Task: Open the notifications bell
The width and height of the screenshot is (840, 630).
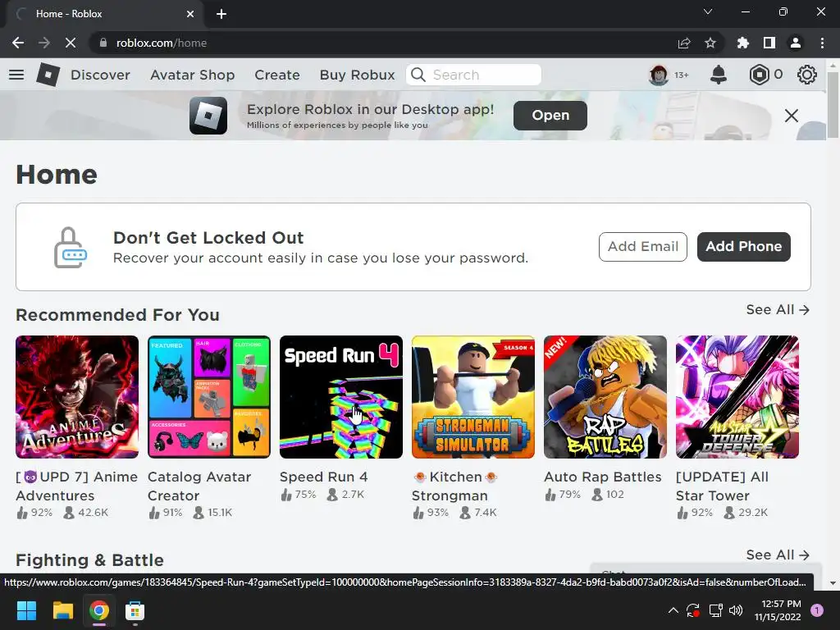Action: (719, 75)
